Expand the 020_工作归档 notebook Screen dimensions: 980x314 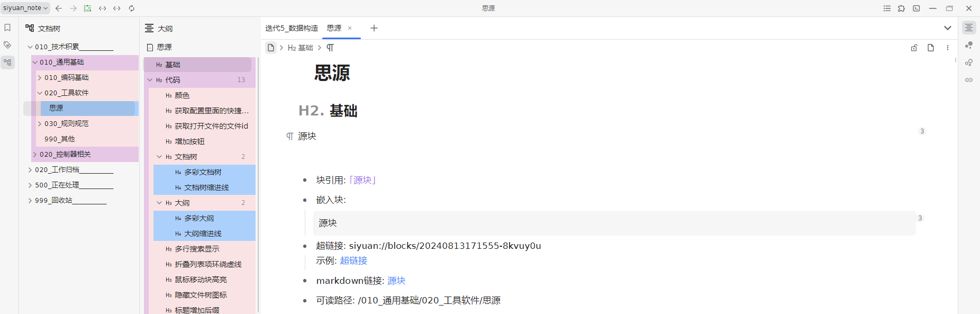tap(30, 169)
